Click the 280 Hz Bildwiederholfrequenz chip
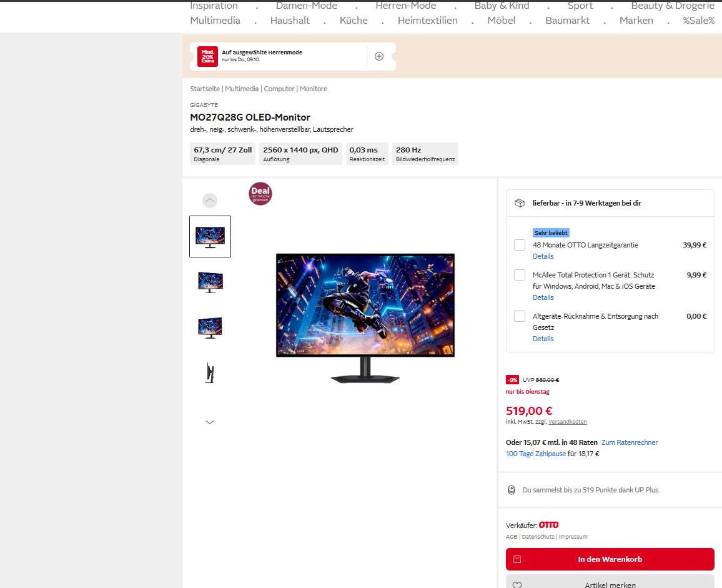 pyautogui.click(x=425, y=154)
